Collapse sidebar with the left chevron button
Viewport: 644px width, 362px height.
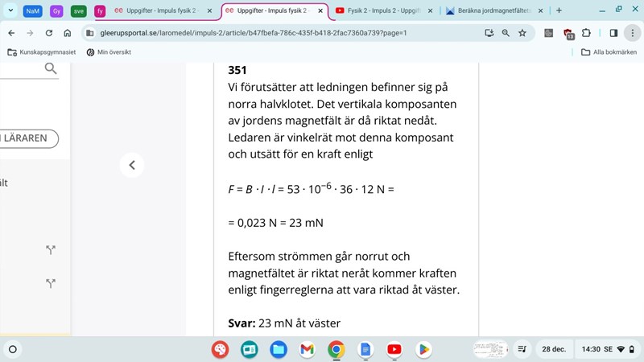(132, 165)
